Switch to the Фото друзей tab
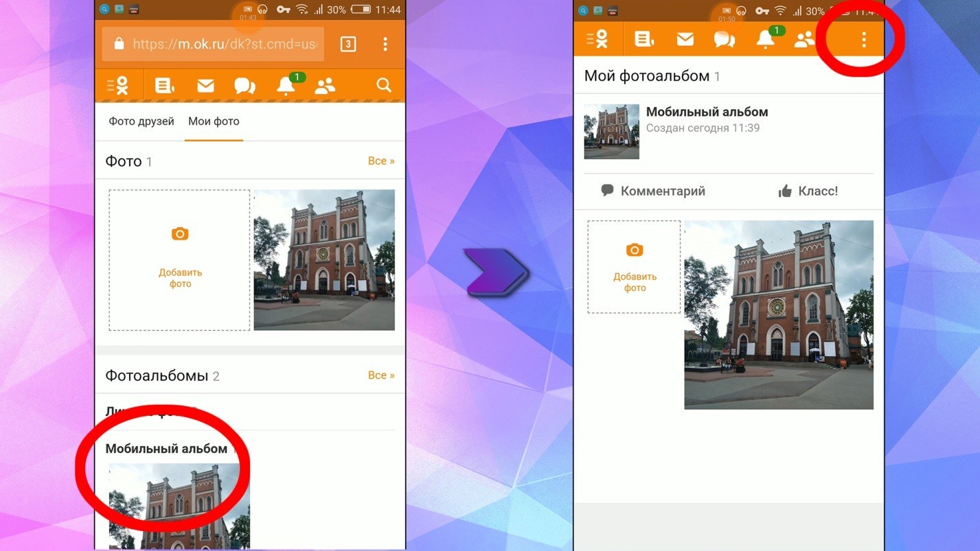This screenshot has width=980, height=551. (141, 121)
